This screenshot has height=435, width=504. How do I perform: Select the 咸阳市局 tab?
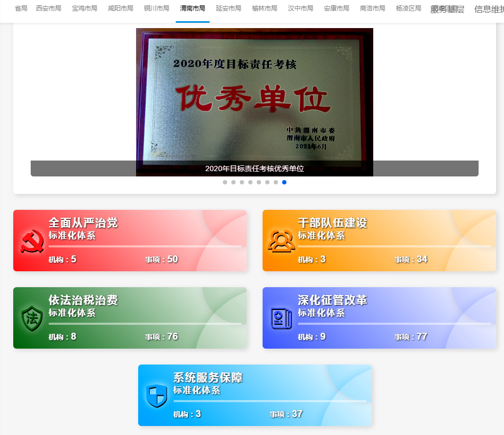tap(121, 8)
